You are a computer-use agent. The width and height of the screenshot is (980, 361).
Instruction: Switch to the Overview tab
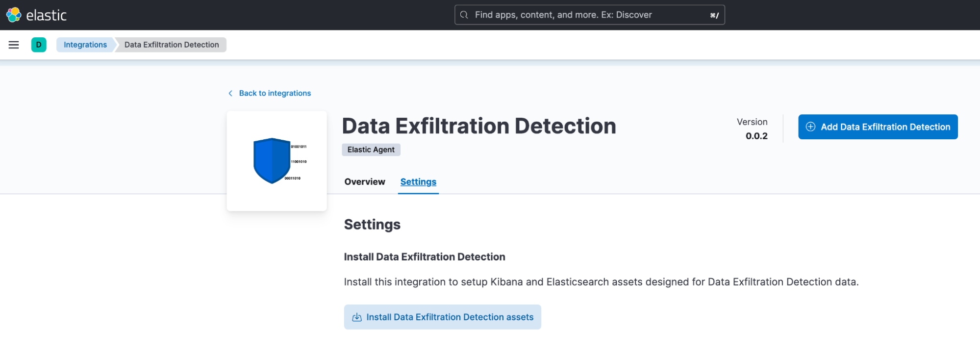click(365, 182)
